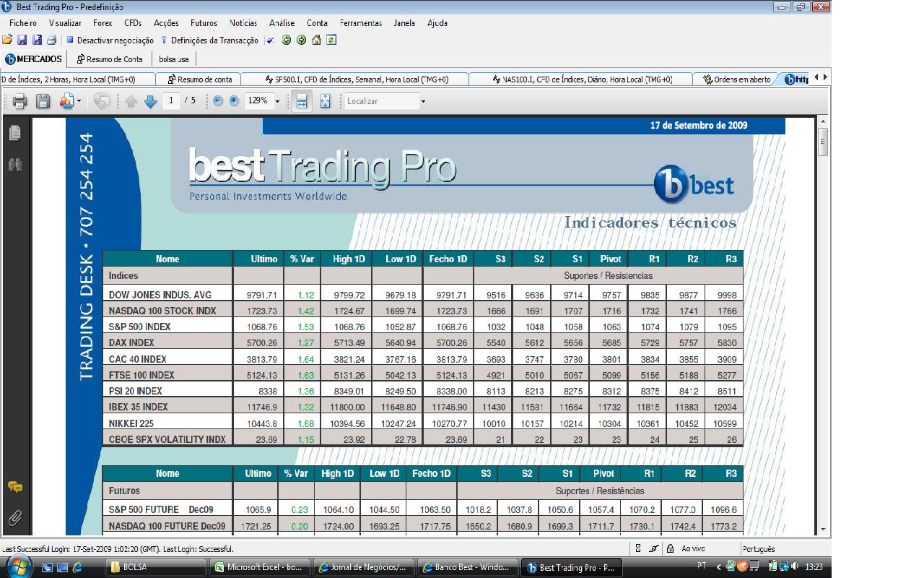This screenshot has height=578, width=924.
Task: Click the CAC 40 INDEX row name
Action: coord(138,359)
